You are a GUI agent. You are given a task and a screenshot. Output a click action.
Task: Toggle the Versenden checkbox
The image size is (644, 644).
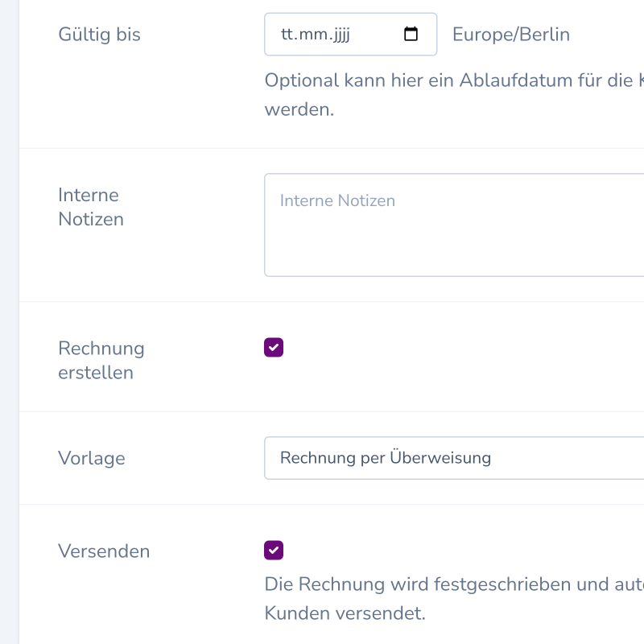274,551
